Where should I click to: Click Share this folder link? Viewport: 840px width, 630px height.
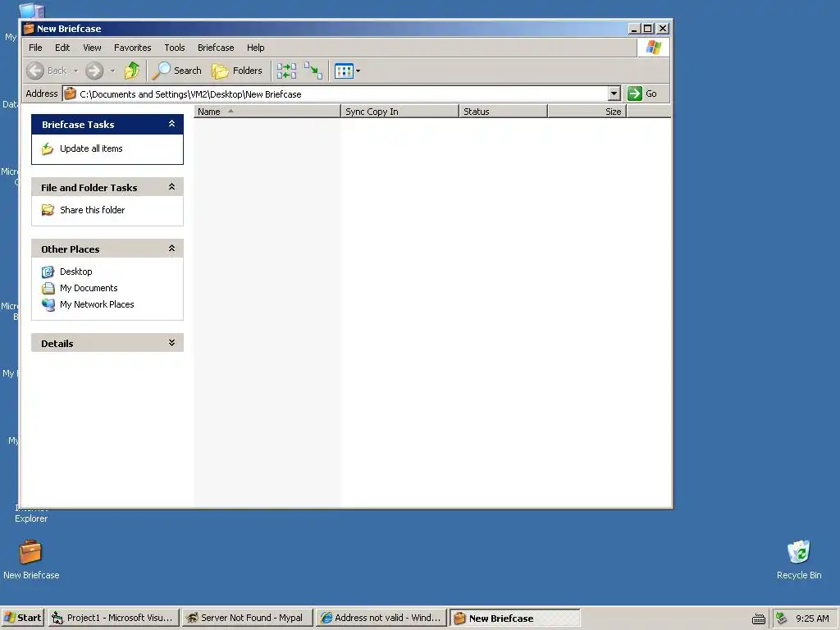pyautogui.click(x=92, y=210)
